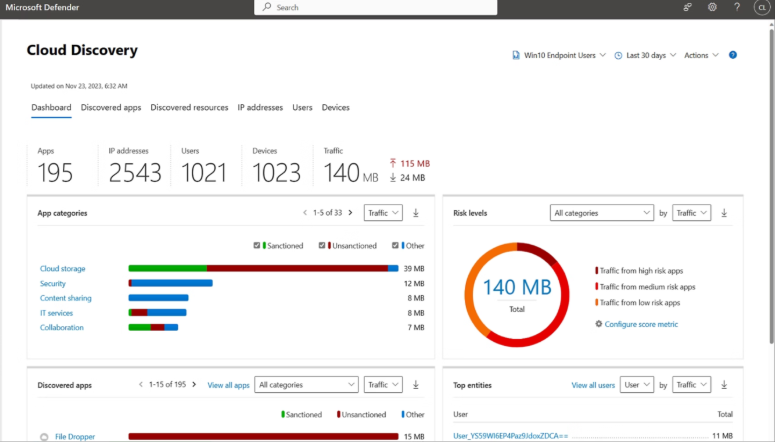Screen dimensions: 775x446
Task: Click the gear icon beside Configure score metric
Action: pos(599,324)
